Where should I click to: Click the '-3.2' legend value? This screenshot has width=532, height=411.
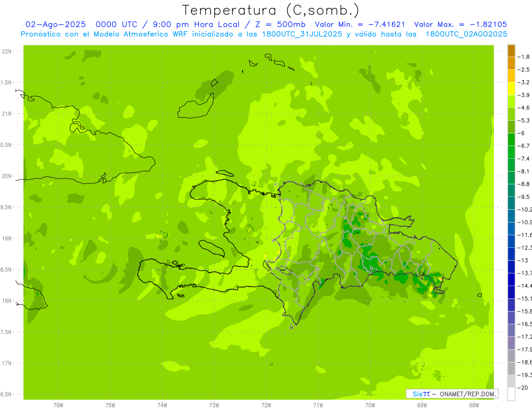[523, 82]
